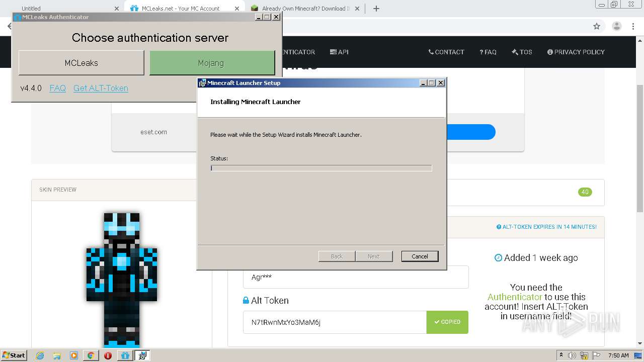Open the volume tray icon
This screenshot has width=644, height=362.
pyautogui.click(x=572, y=355)
